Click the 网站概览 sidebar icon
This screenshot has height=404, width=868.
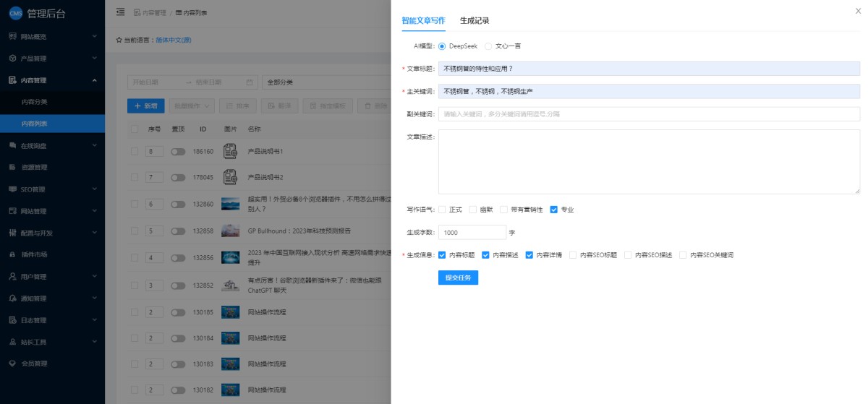tap(12, 36)
